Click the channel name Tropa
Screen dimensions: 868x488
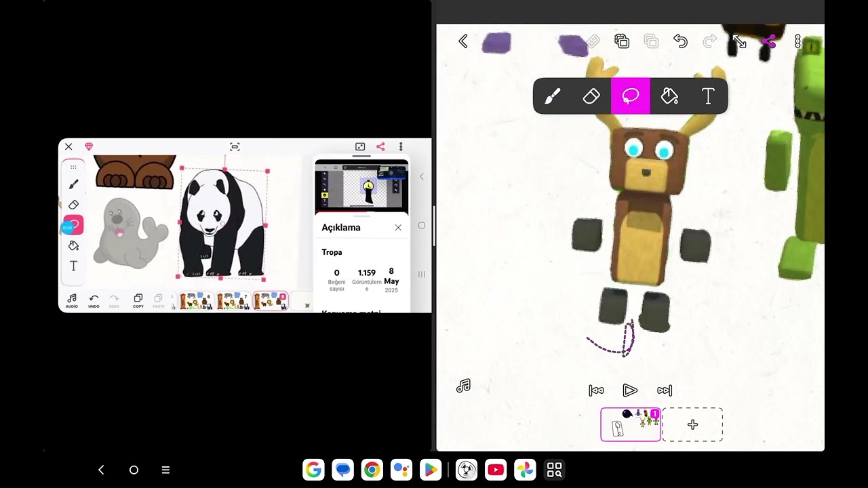coord(332,252)
